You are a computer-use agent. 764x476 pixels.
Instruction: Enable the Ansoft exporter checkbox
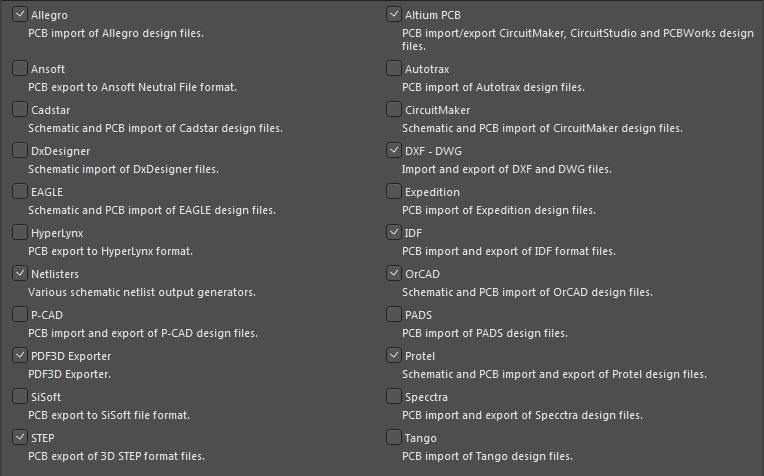tap(19, 68)
